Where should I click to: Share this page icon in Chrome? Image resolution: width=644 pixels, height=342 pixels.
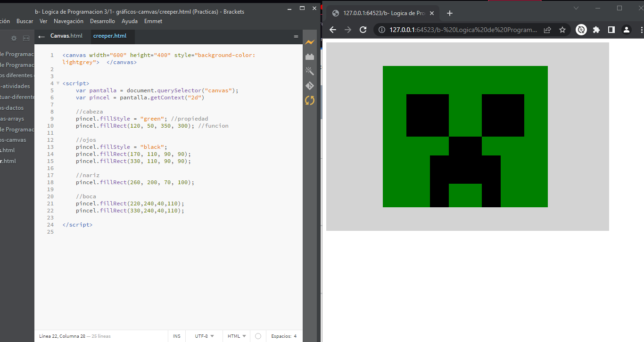pos(547,30)
